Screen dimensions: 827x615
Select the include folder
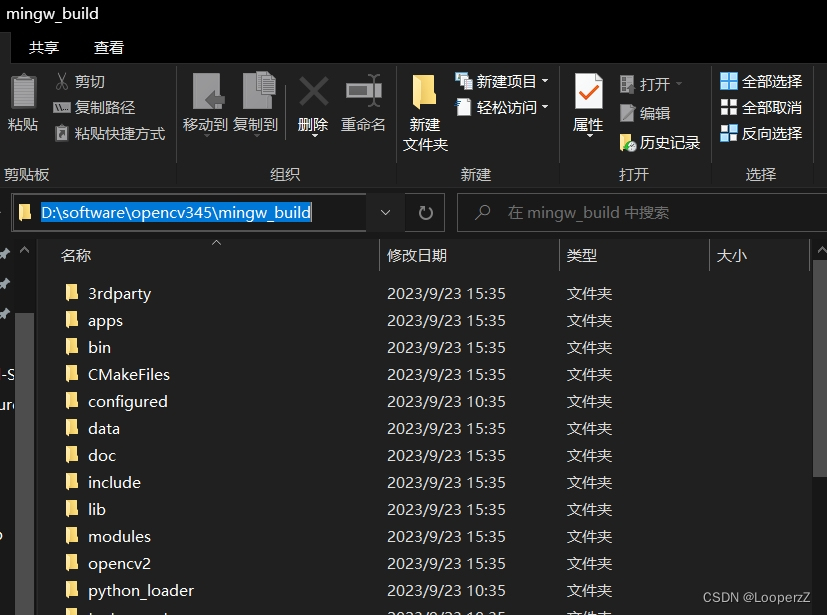click(x=114, y=483)
